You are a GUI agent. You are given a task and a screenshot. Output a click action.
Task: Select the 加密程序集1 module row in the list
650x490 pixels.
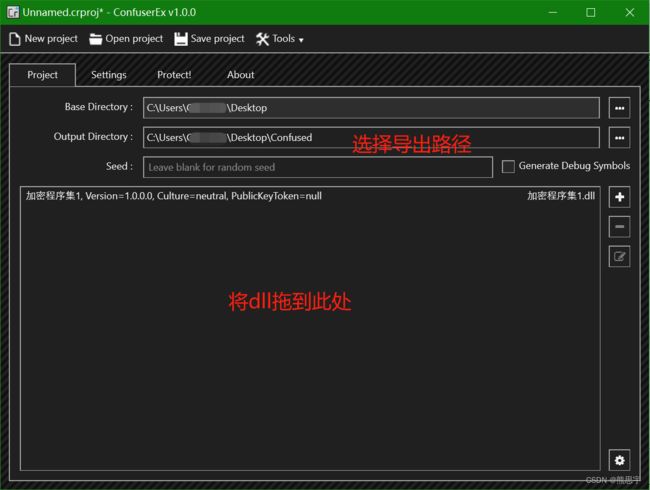click(x=310, y=196)
